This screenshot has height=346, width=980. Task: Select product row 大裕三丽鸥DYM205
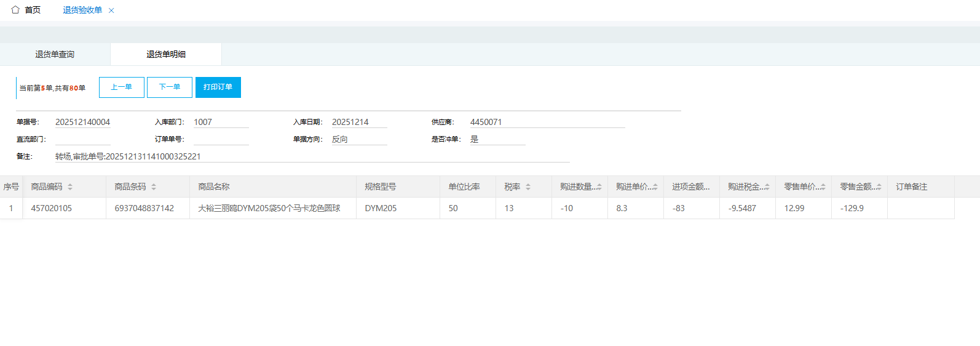pos(269,208)
